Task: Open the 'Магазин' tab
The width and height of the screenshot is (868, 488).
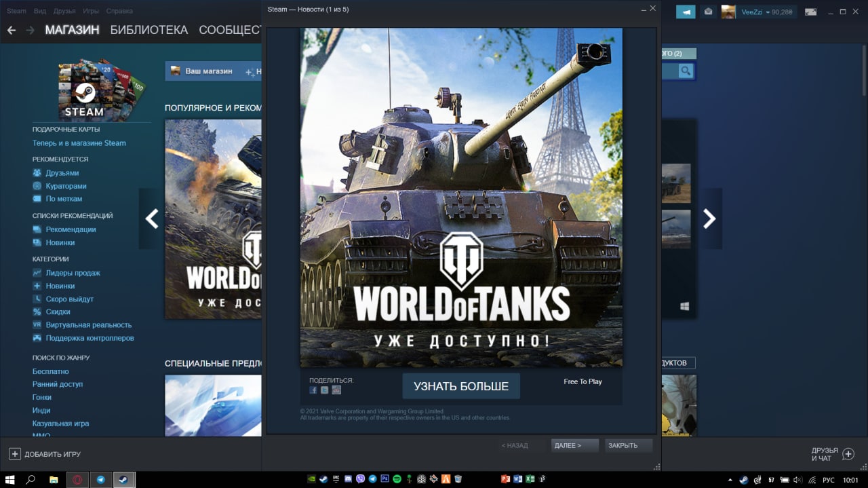Action: click(72, 30)
